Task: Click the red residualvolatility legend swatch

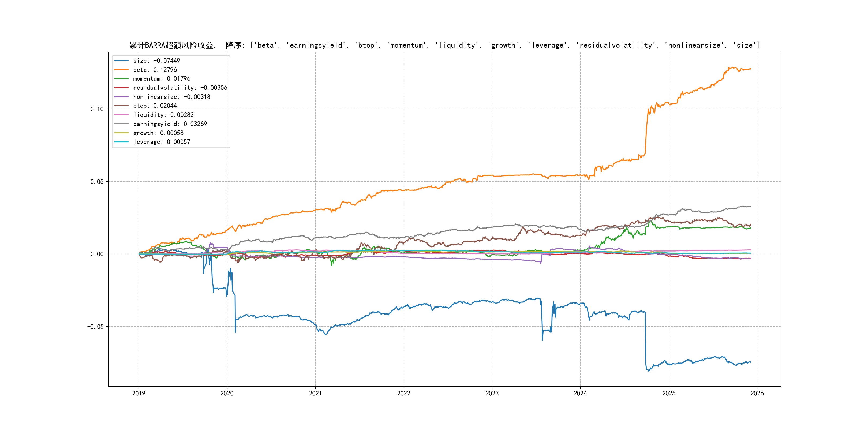Action: point(121,88)
